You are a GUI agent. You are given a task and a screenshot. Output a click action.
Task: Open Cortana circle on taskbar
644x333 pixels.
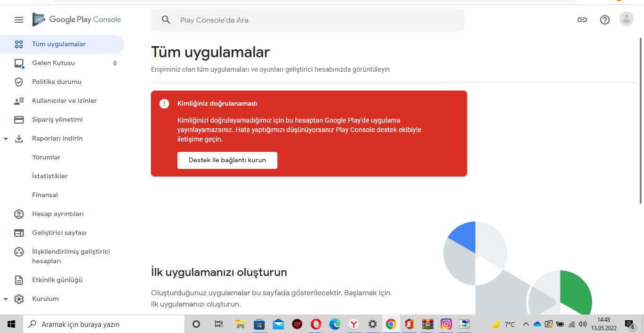coord(196,325)
